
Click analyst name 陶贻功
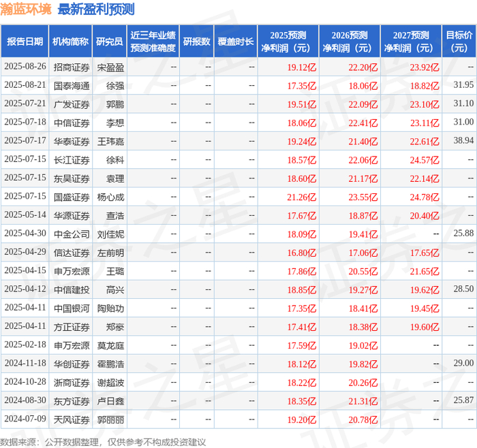(110, 308)
